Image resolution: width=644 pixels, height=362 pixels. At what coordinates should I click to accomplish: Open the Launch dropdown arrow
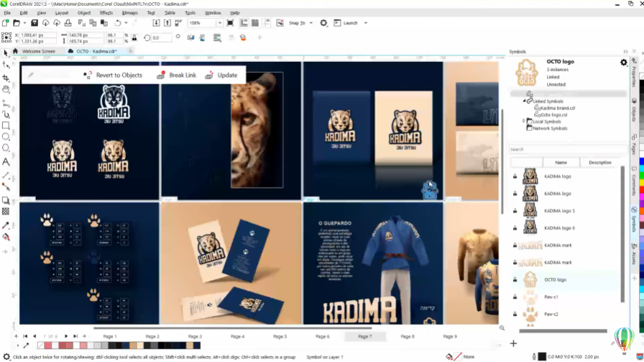(x=366, y=23)
